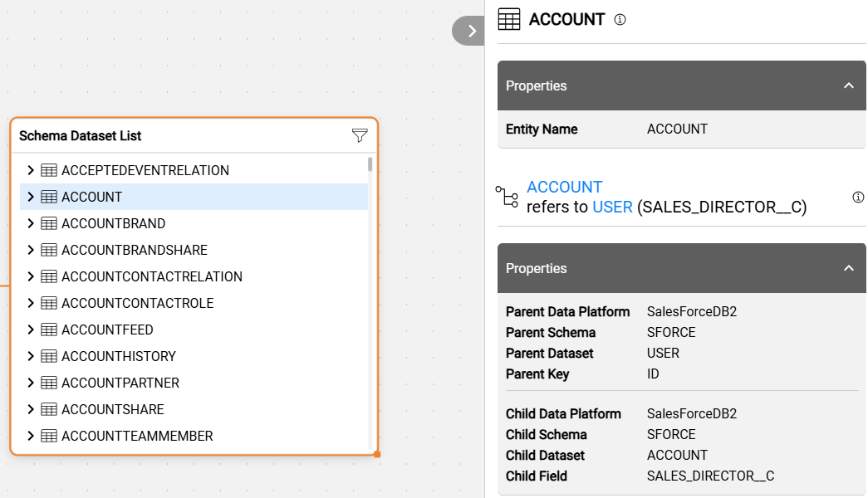Select ACCEPTEDEVENTRELATION in the dataset list
868x498 pixels.
click(145, 170)
